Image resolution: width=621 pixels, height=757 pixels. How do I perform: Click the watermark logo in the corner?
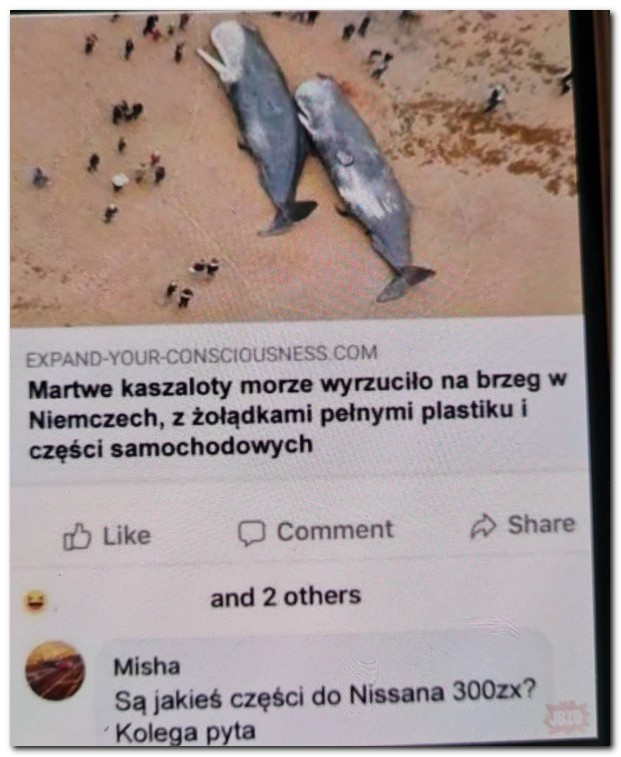(x=567, y=716)
